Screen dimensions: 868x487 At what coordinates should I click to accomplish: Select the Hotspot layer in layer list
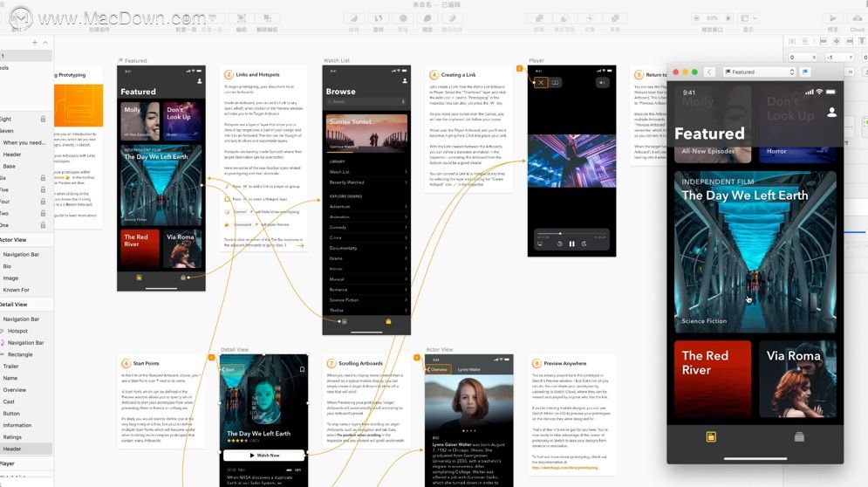[17, 331]
